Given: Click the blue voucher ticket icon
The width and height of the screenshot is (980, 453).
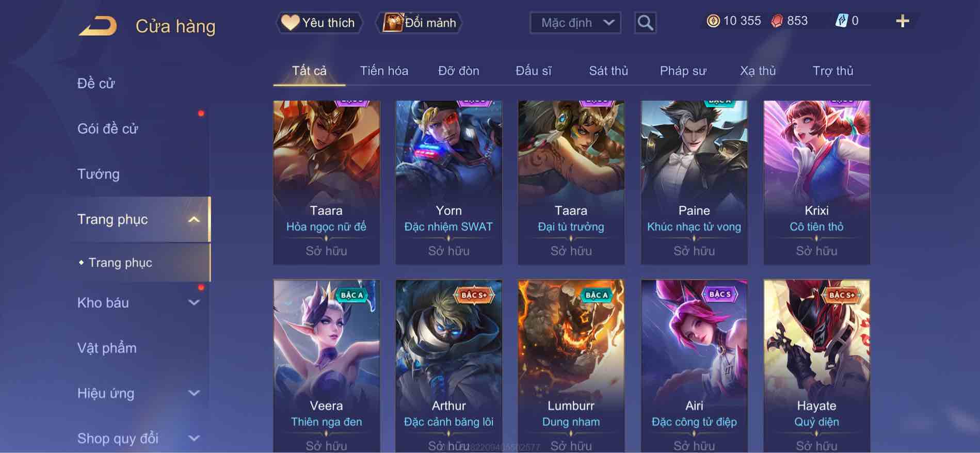Looking at the screenshot, I should 841,21.
